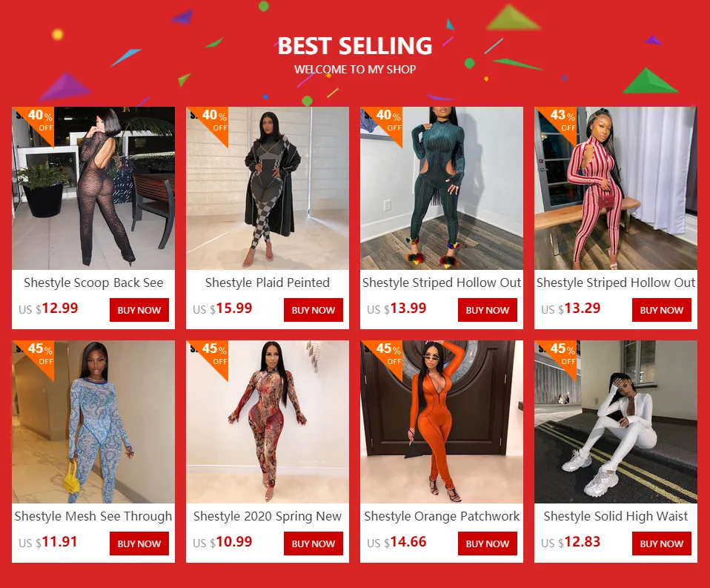This screenshot has height=588, width=710.
Task: Click the 45% OFF badge on white outfit product
Action: click(557, 354)
